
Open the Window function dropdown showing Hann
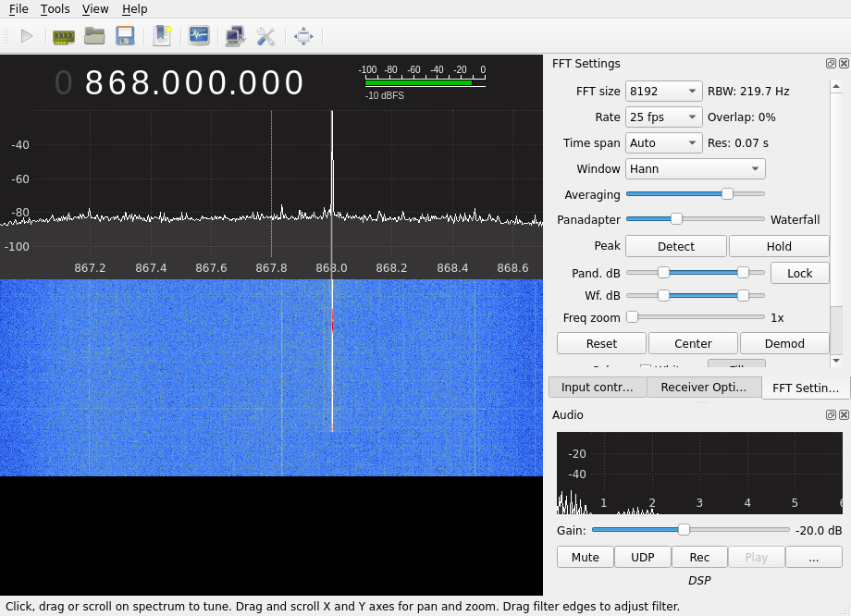tap(695, 169)
